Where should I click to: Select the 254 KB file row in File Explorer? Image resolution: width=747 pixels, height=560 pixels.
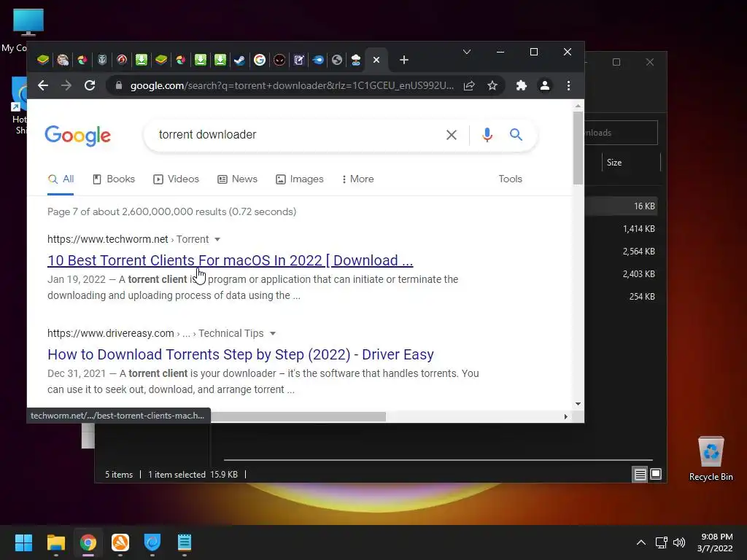point(622,297)
